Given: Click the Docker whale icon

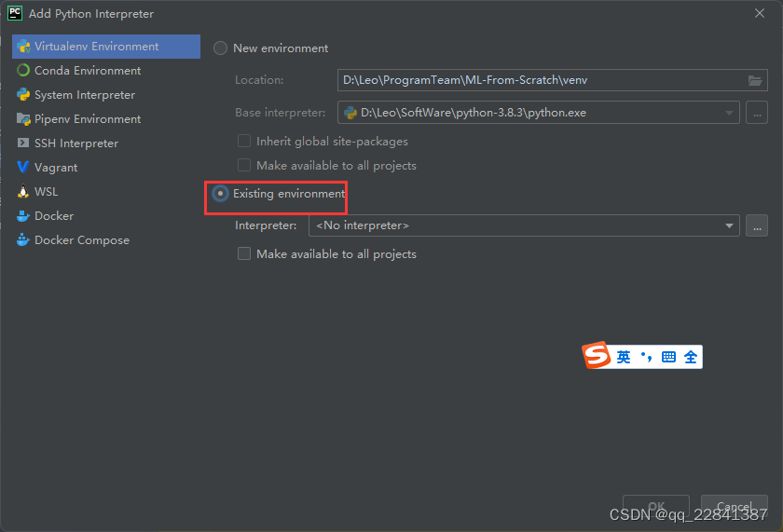Looking at the screenshot, I should pyautogui.click(x=23, y=215).
